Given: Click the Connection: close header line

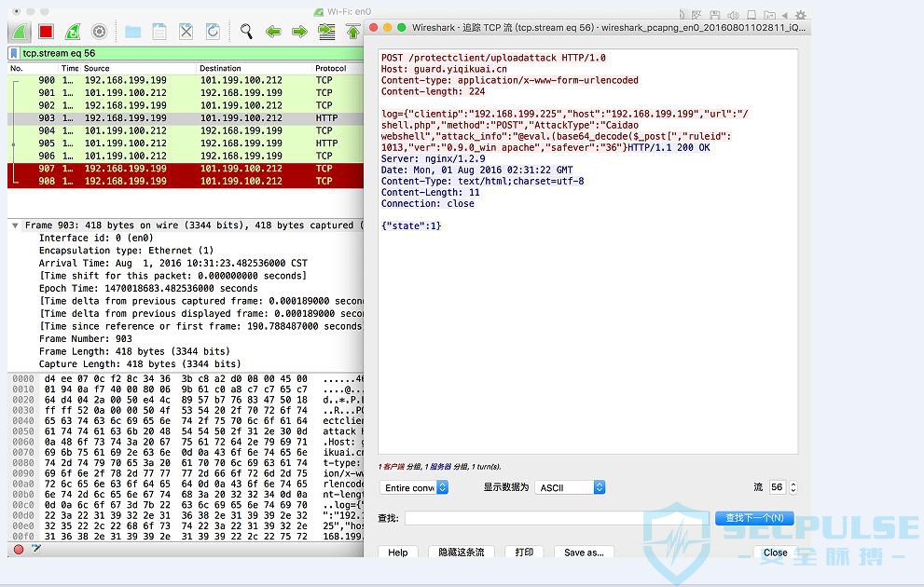Looking at the screenshot, I should tap(427, 204).
